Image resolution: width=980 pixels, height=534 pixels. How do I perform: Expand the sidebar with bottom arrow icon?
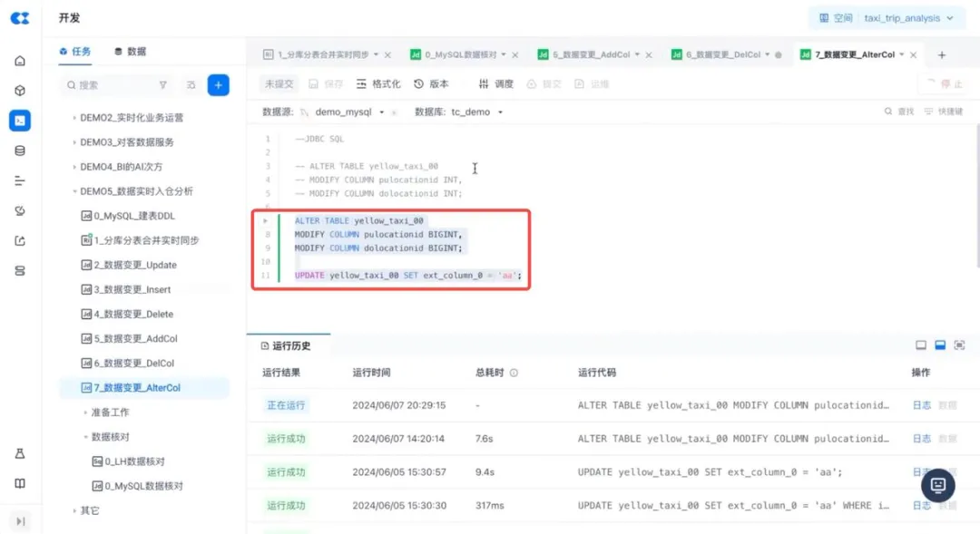(20, 520)
